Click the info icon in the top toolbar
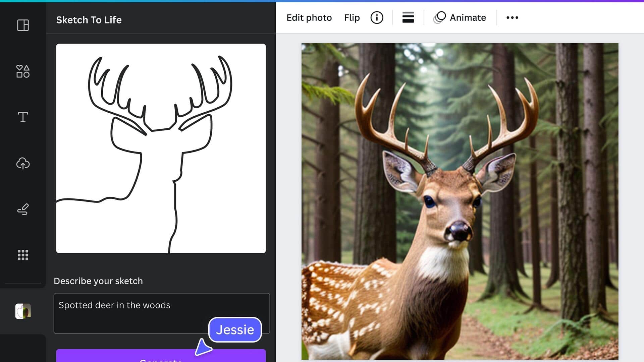 click(x=377, y=17)
